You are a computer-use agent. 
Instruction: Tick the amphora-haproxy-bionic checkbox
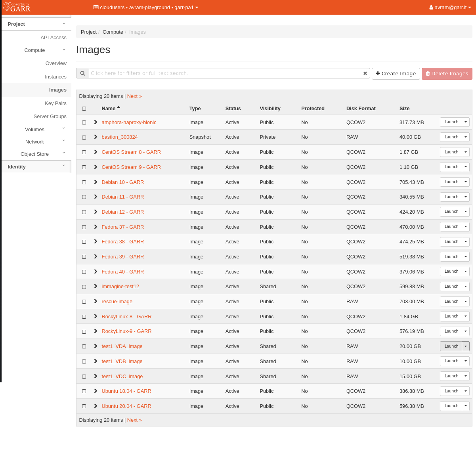coord(84,122)
